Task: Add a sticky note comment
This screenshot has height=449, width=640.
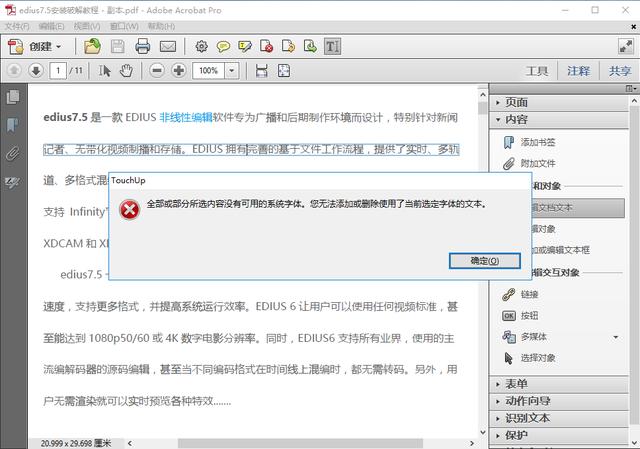Action: (x=223, y=47)
